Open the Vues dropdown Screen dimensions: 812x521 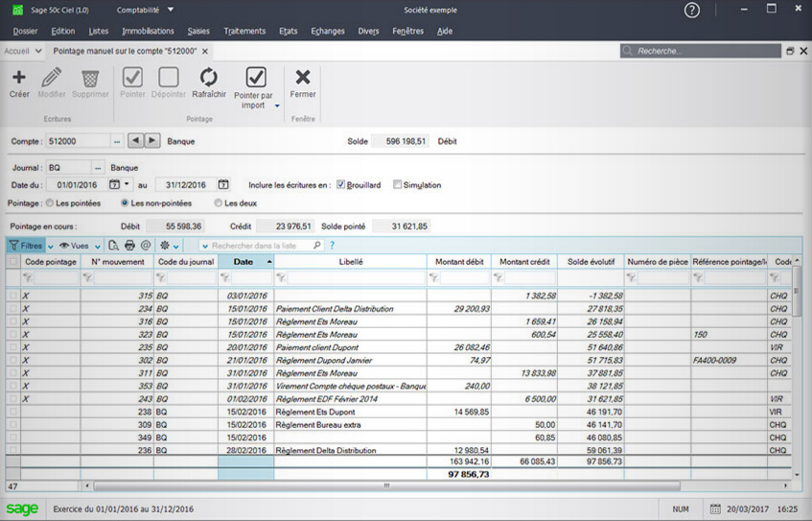click(x=80, y=246)
